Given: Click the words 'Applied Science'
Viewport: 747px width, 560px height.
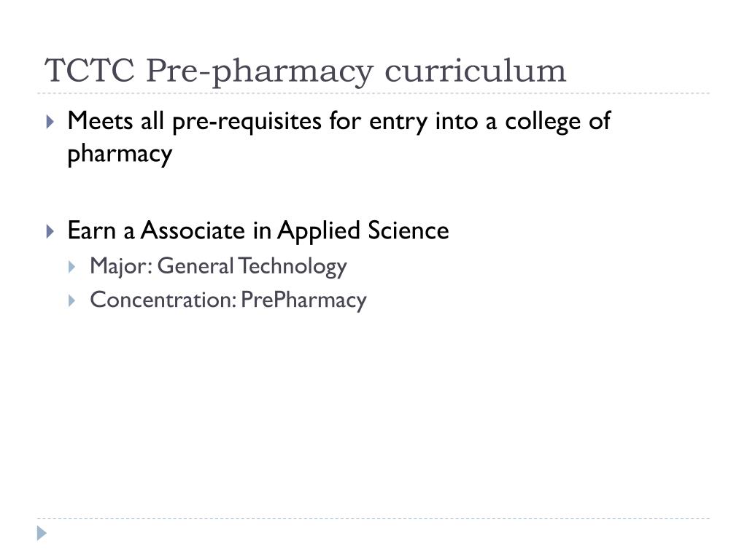Looking at the screenshot, I should coord(363,230).
